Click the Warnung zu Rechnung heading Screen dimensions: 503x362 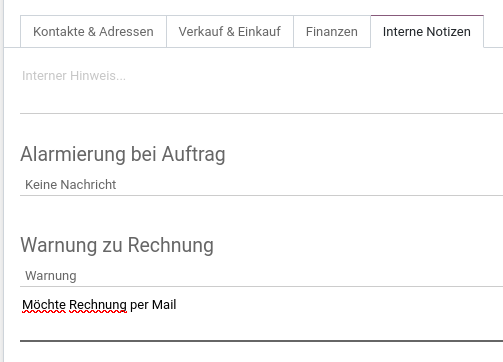coord(117,245)
